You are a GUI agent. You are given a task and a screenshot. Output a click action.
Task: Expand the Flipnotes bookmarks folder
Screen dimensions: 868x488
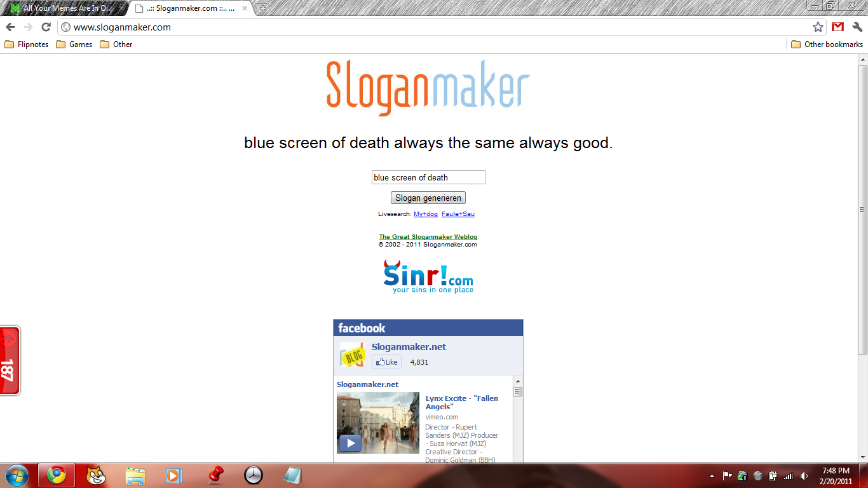click(27, 44)
